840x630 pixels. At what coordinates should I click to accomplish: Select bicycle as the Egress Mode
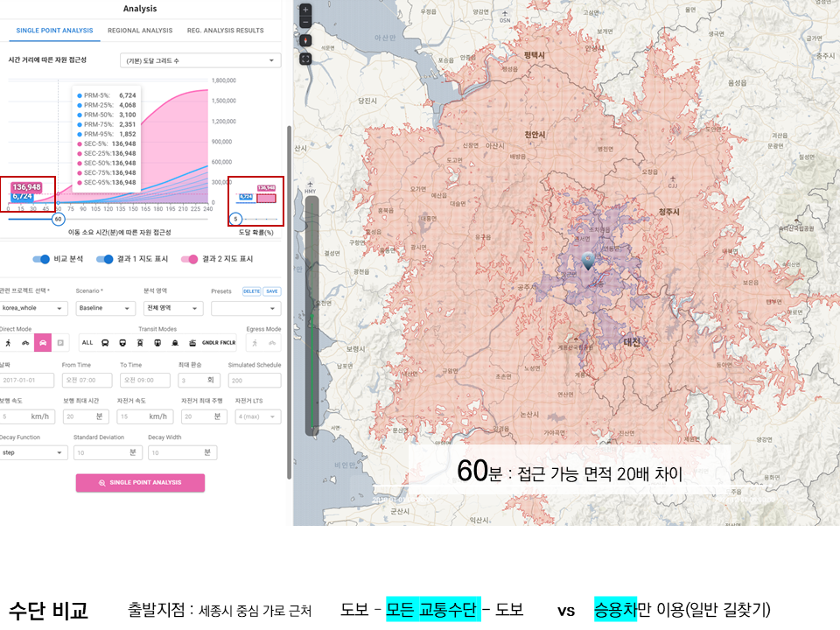click(x=272, y=343)
